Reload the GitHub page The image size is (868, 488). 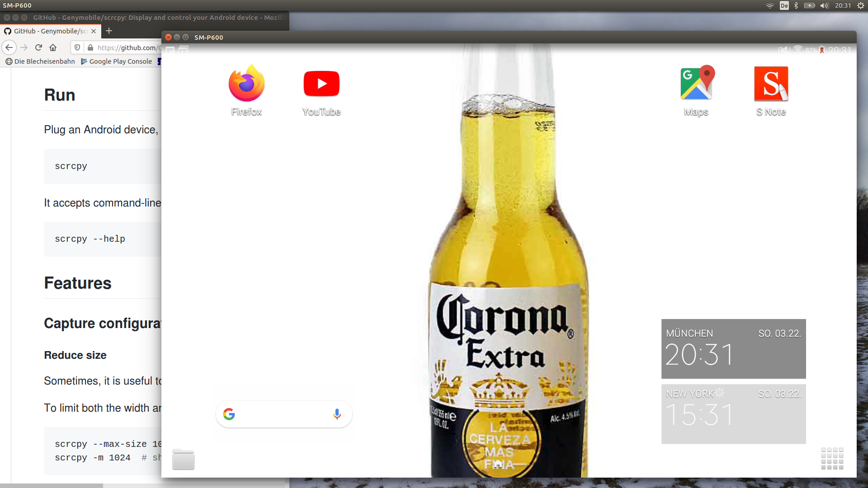click(x=38, y=47)
